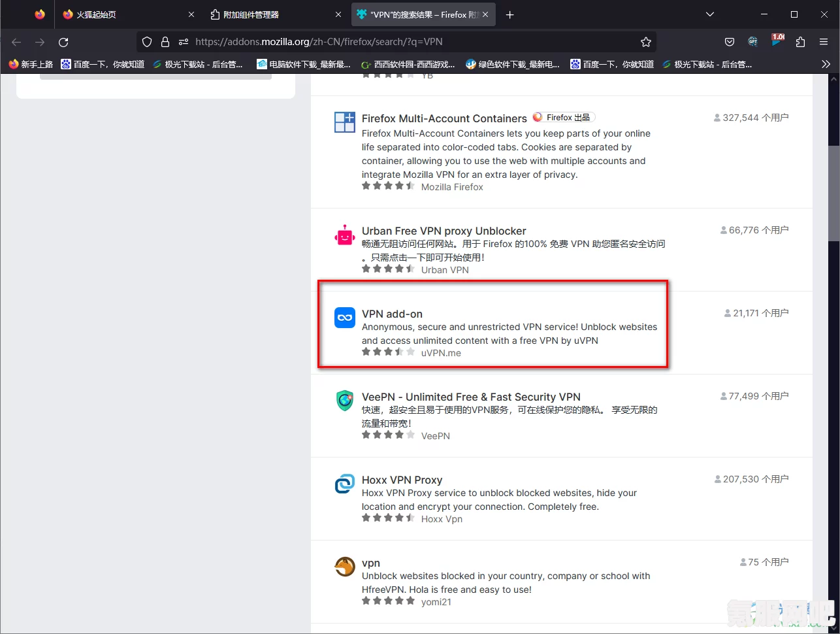Click the page vertical scrollbar thumb

pyautogui.click(x=834, y=193)
